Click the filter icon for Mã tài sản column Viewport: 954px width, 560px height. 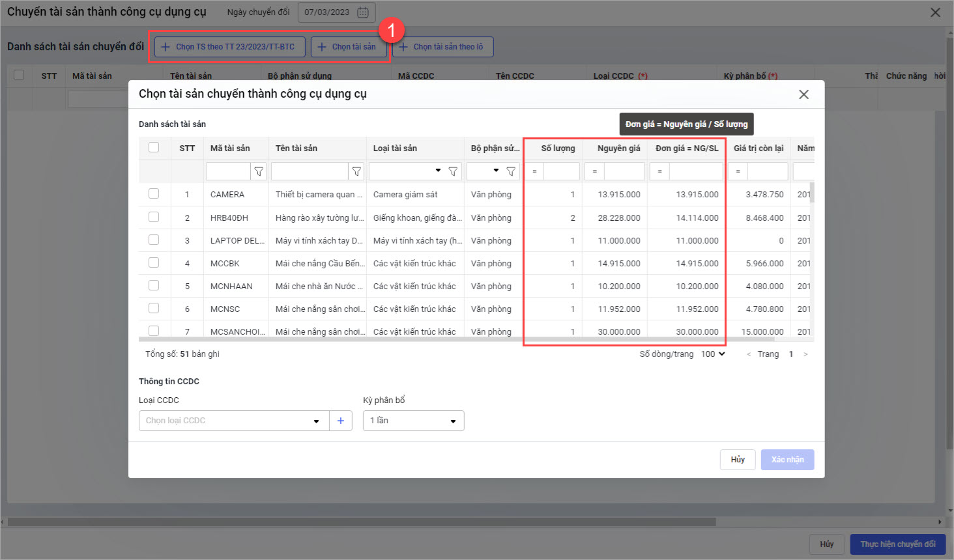pos(259,171)
